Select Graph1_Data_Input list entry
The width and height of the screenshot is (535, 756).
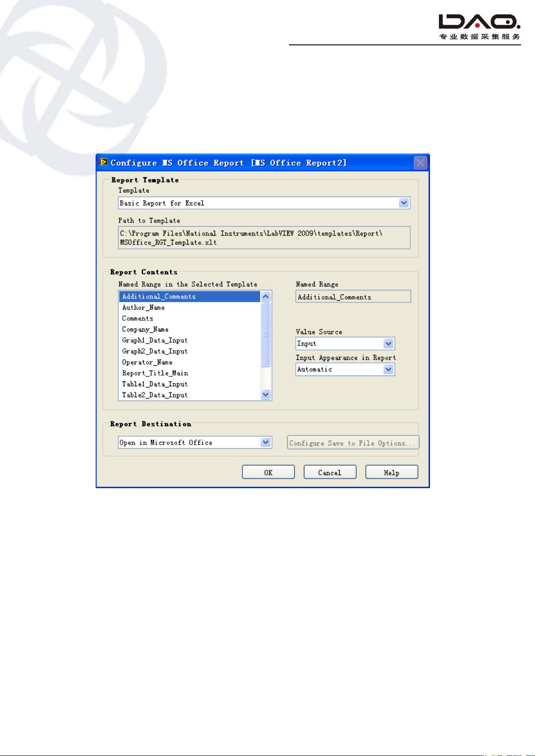click(x=155, y=341)
